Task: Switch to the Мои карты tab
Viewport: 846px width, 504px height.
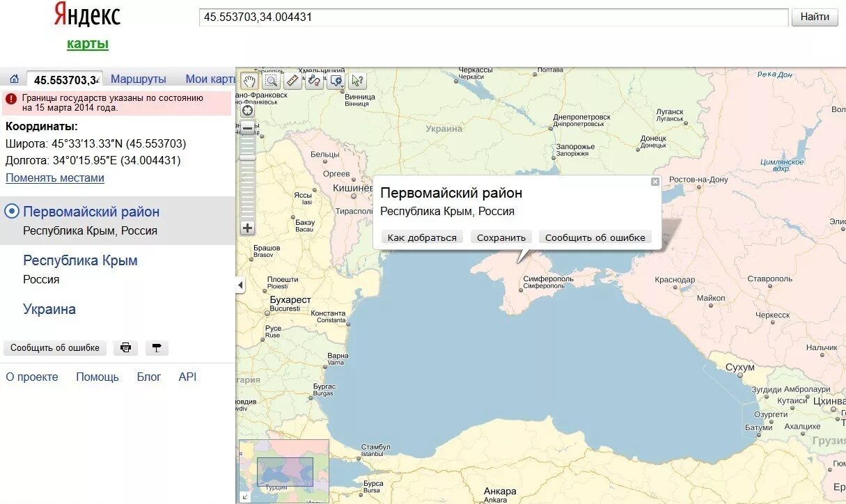Action: point(210,79)
